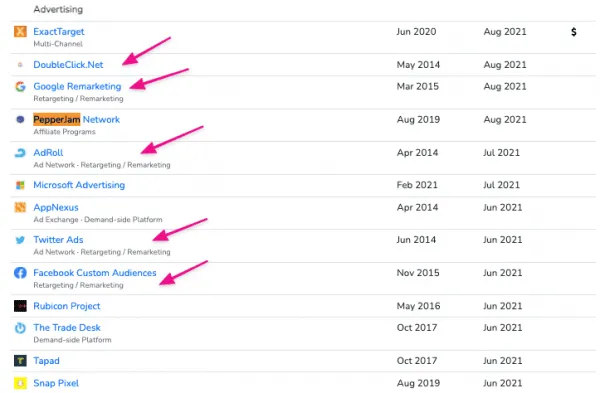
Task: Select Apr 2014 date in AppNexus row
Action: 417,207
